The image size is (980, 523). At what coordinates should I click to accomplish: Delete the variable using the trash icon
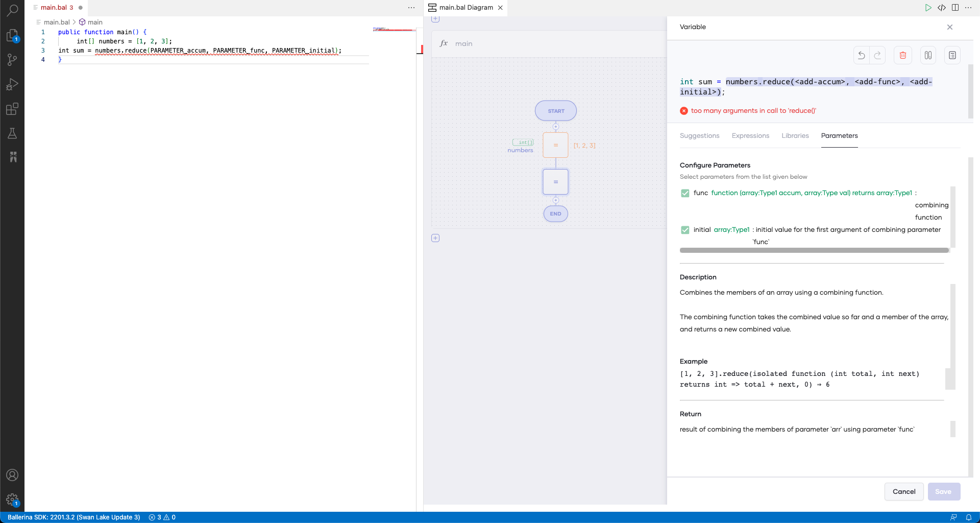[902, 55]
